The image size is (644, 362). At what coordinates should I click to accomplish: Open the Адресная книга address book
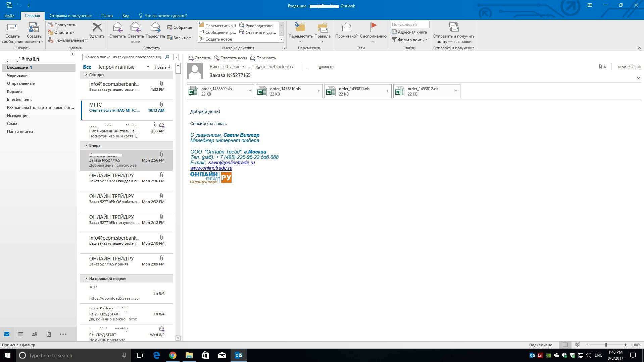pyautogui.click(x=409, y=32)
